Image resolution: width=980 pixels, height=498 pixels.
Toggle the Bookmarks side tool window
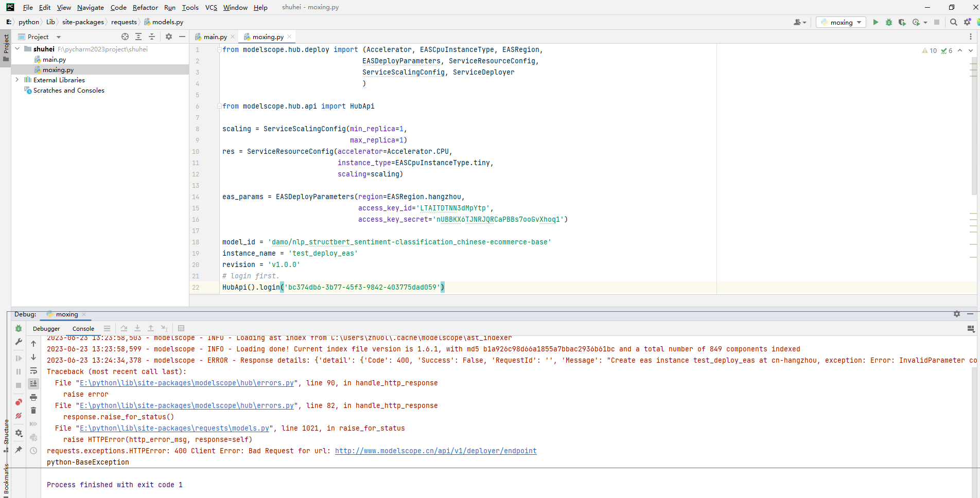(6, 478)
